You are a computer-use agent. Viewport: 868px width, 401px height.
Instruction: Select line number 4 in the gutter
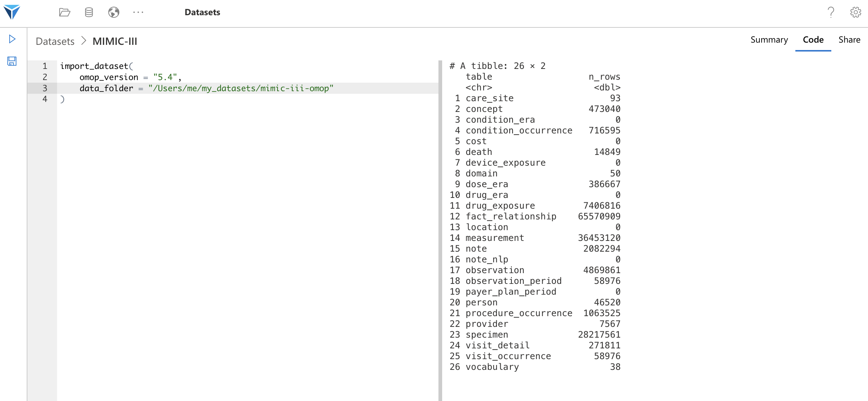(45, 99)
